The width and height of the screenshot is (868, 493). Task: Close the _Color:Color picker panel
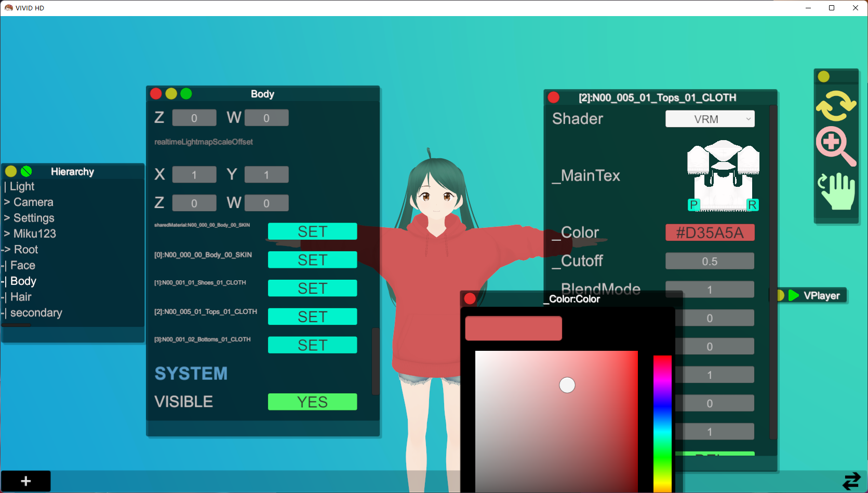[470, 298]
